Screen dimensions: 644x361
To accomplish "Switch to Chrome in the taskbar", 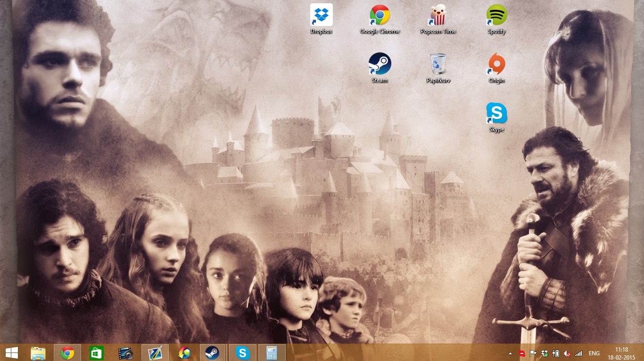I will coord(67,353).
